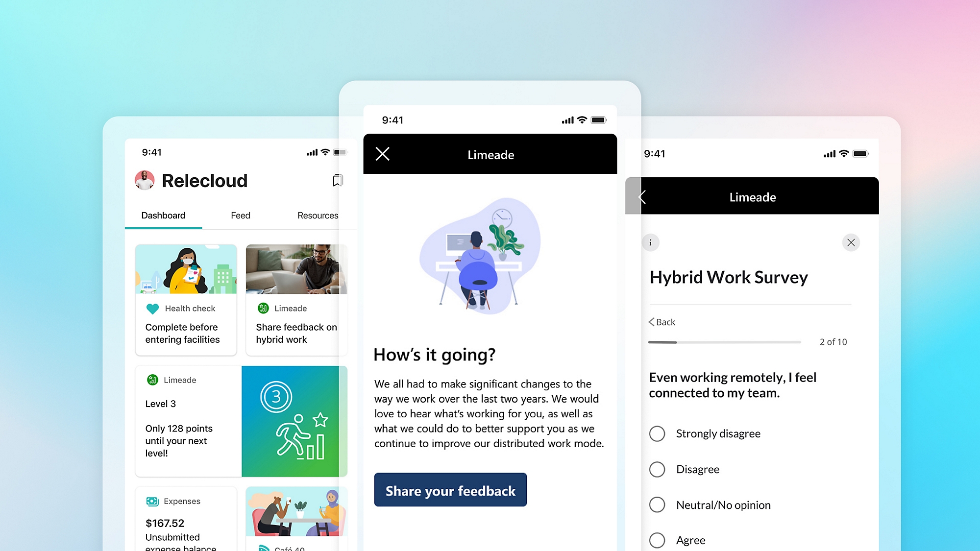This screenshot has width=980, height=551.
Task: Click the info icon on Hybrid Work Survey
Action: click(650, 242)
